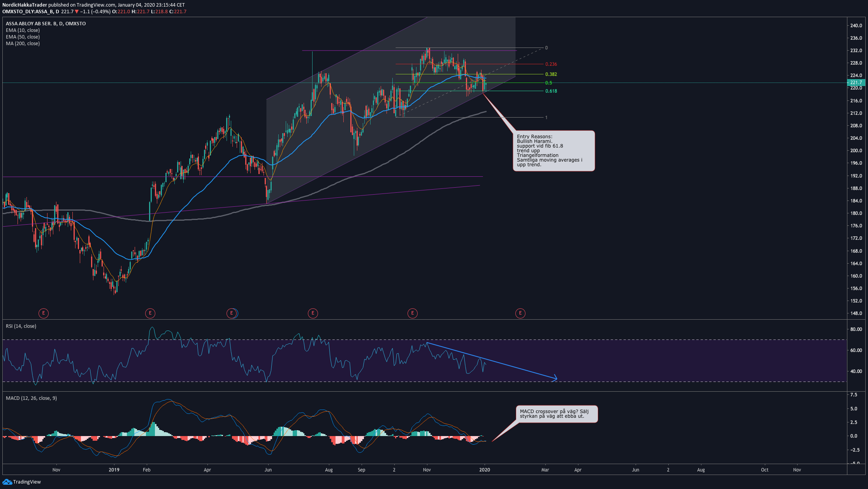
Task: Select the EMA (50, close) indicator label
Action: click(23, 37)
